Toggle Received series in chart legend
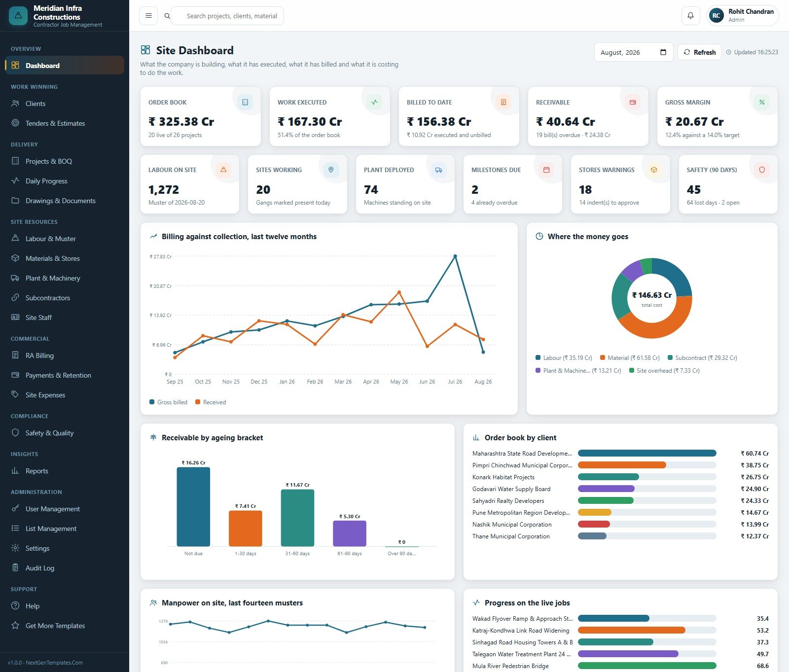Image resolution: width=789 pixels, height=672 pixels. pos(211,402)
